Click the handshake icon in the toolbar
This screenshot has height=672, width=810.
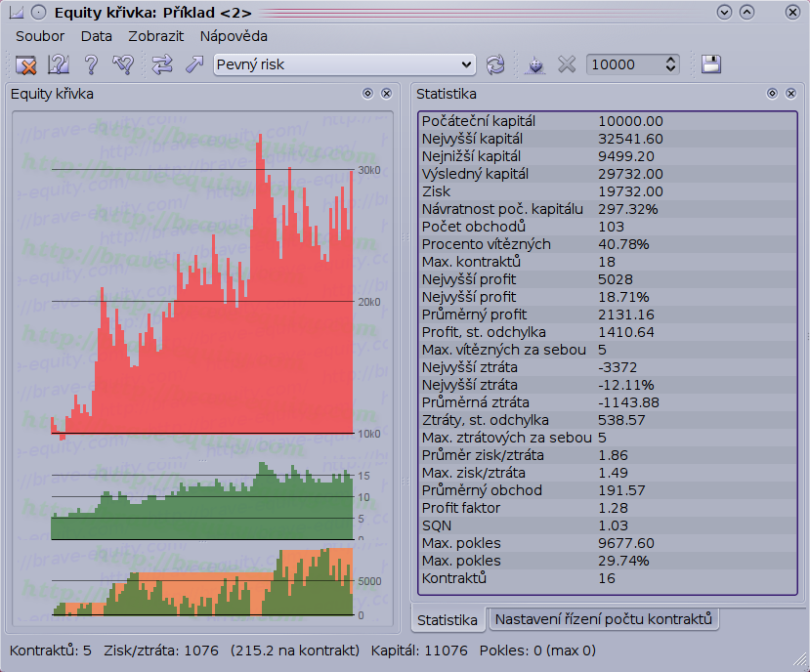tap(122, 64)
